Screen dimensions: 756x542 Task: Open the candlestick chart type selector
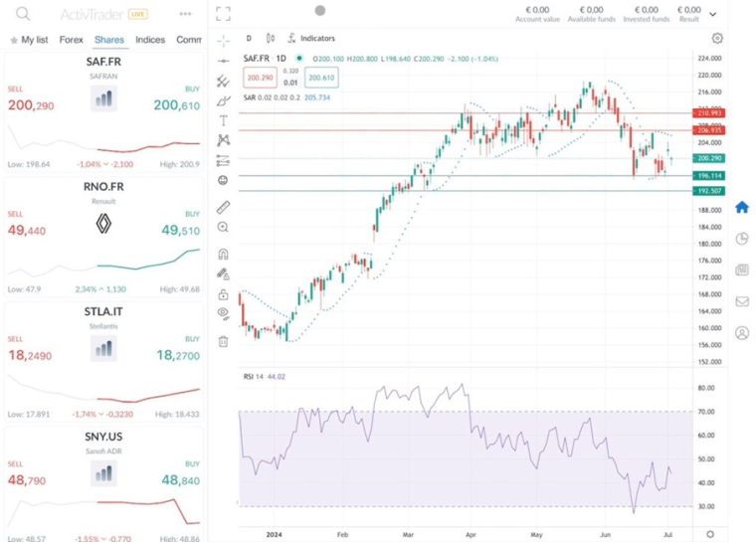click(x=268, y=39)
